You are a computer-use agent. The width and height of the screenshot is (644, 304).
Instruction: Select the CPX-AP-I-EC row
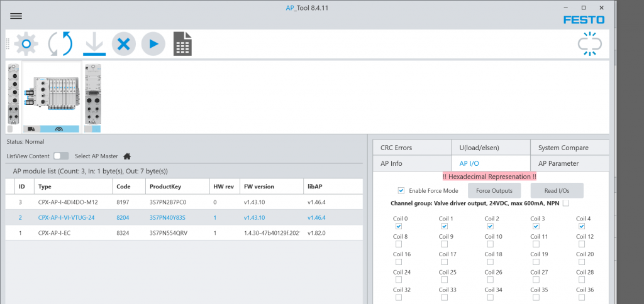pos(184,232)
